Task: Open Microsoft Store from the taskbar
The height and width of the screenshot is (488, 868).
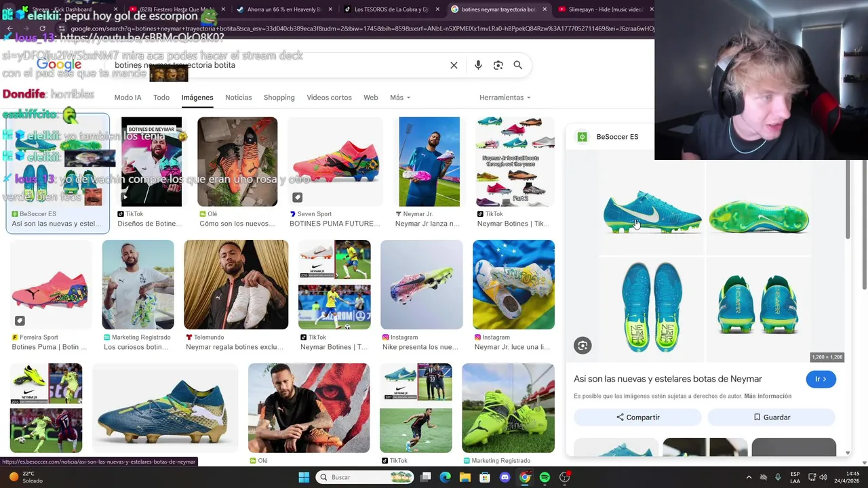Action: (485, 477)
